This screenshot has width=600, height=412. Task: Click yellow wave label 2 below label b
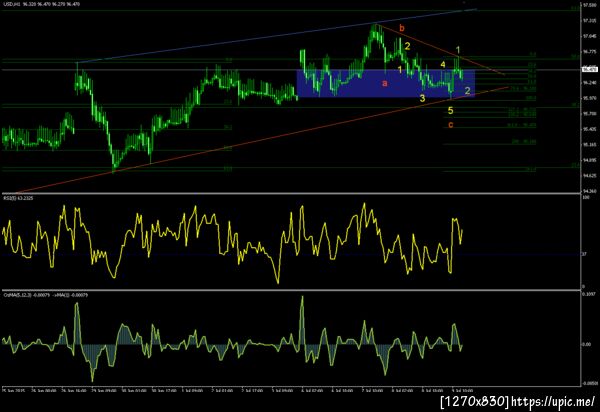pyautogui.click(x=407, y=46)
